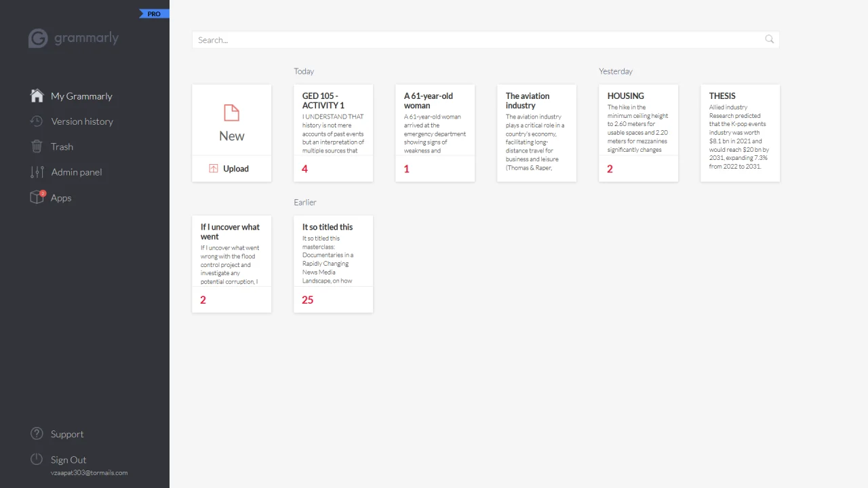Click the 2 issues count on If I uncover
Image resolution: width=868 pixels, height=488 pixels.
coord(203,300)
